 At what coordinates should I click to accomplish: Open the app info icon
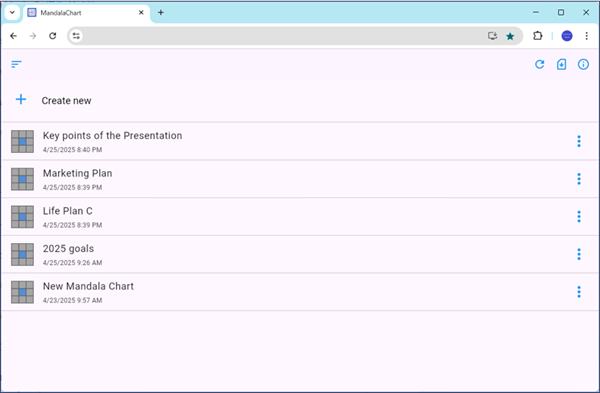pyautogui.click(x=583, y=64)
